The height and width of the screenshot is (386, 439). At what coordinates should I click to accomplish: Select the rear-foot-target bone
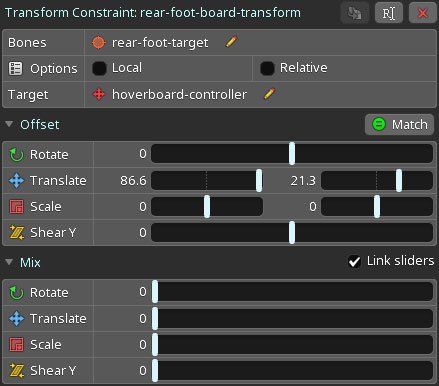click(160, 43)
